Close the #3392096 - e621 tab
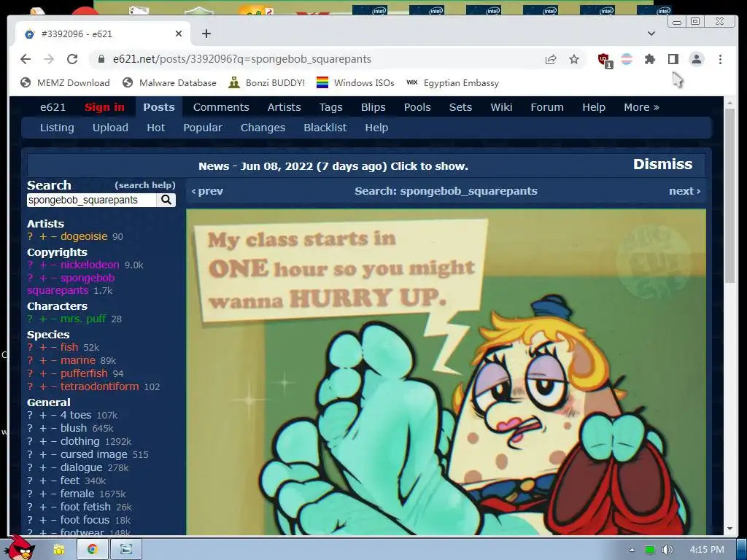This screenshot has height=560, width=747. [179, 34]
